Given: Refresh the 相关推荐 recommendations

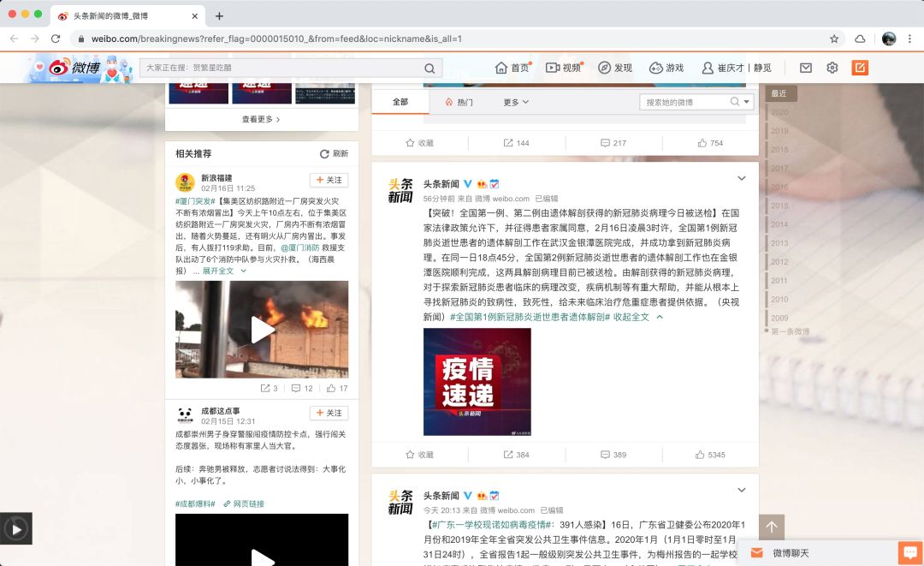Looking at the screenshot, I should [x=335, y=153].
